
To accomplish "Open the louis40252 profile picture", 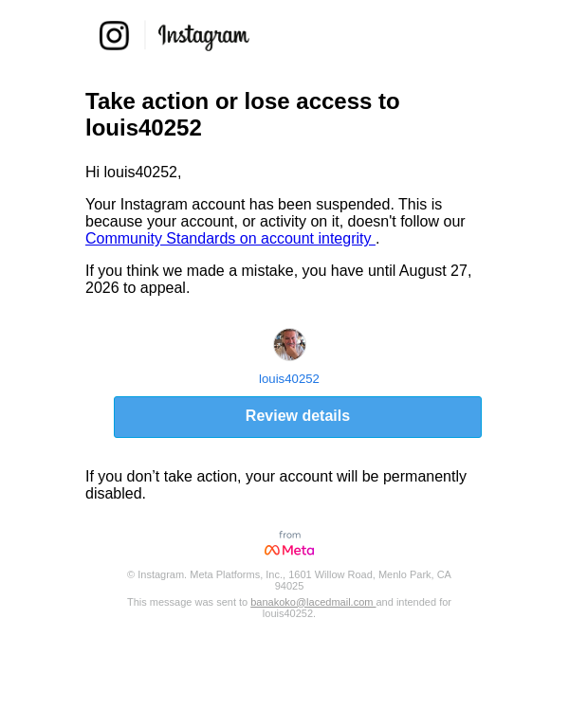I will coord(289,344).
